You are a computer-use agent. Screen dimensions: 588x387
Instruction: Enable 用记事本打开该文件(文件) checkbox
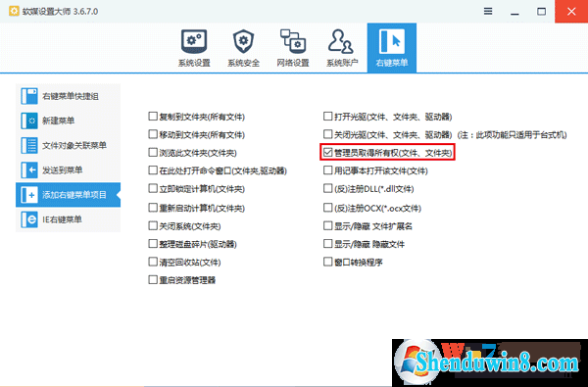pos(327,170)
